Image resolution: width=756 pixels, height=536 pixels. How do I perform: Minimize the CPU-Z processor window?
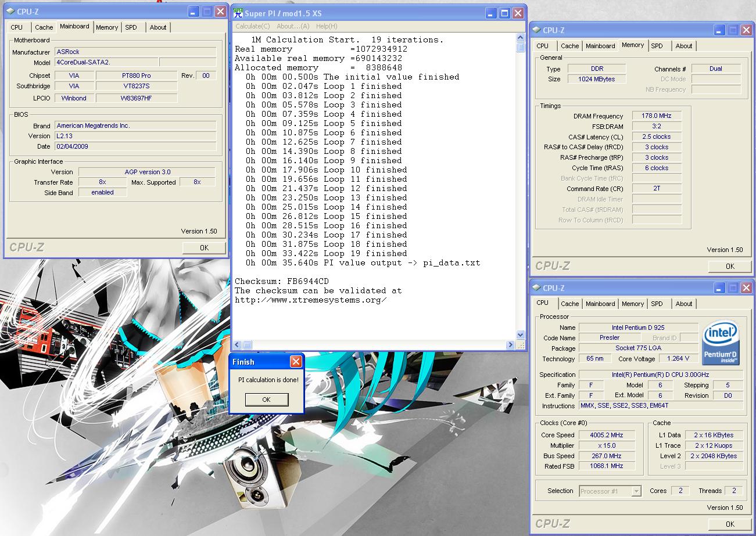[719, 288]
